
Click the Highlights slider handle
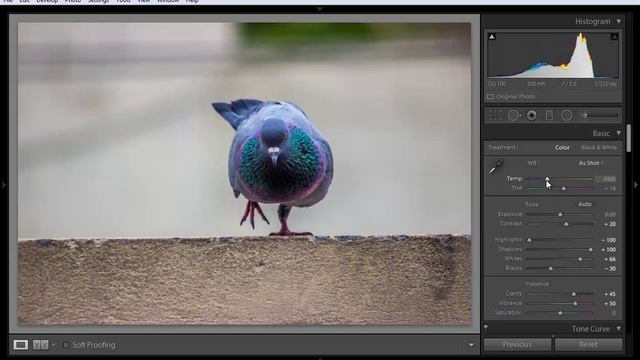[529, 240]
